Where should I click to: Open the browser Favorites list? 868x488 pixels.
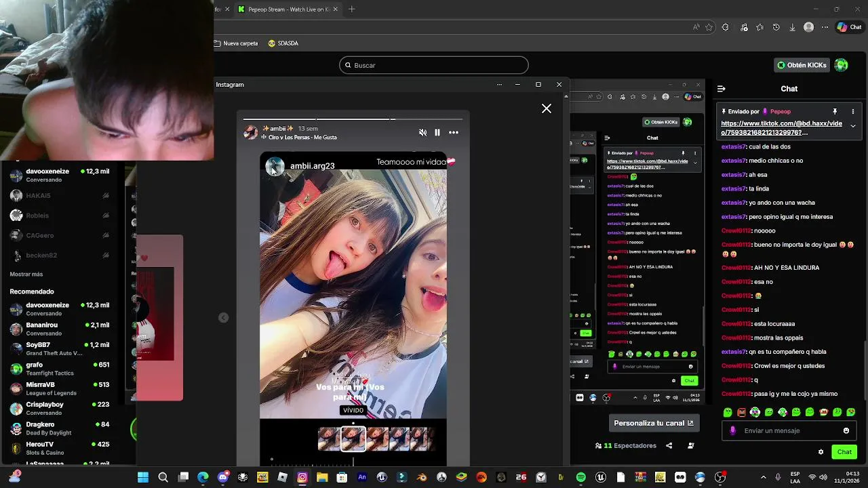coord(759,27)
